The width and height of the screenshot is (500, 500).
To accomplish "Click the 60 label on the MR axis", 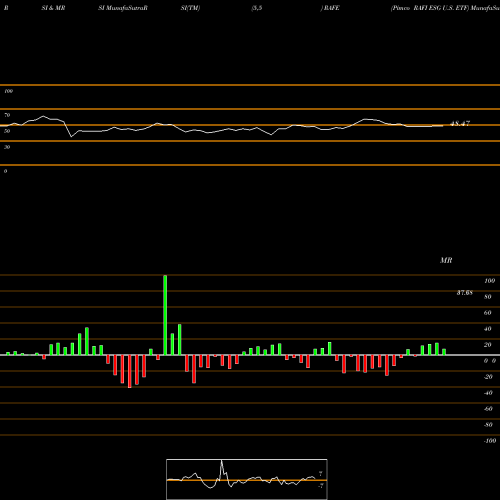I will coord(488,313).
